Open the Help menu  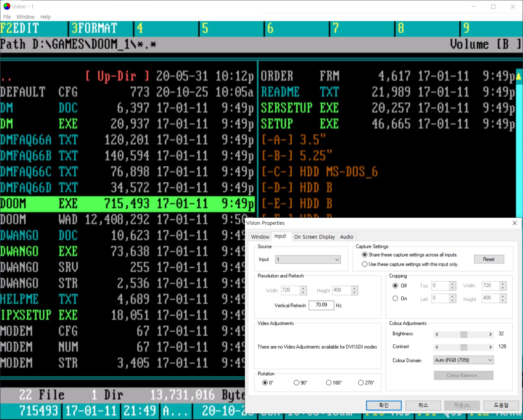tap(46, 17)
